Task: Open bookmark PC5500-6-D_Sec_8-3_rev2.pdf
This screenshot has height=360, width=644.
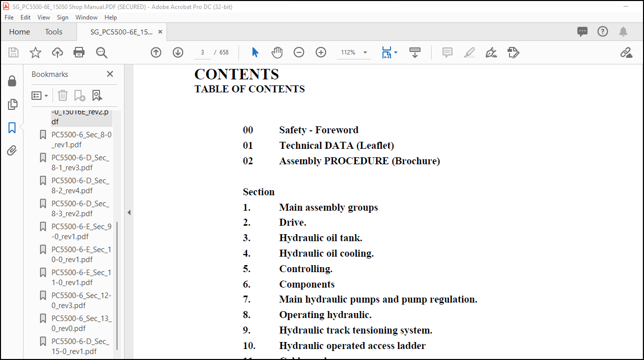Action: click(x=80, y=209)
